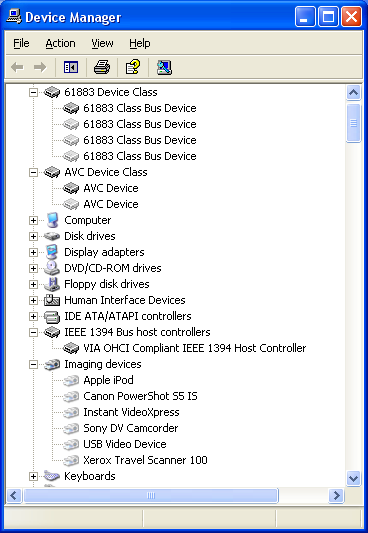
Task: Select the Instant VideoXpress entry
Action: coord(131,412)
